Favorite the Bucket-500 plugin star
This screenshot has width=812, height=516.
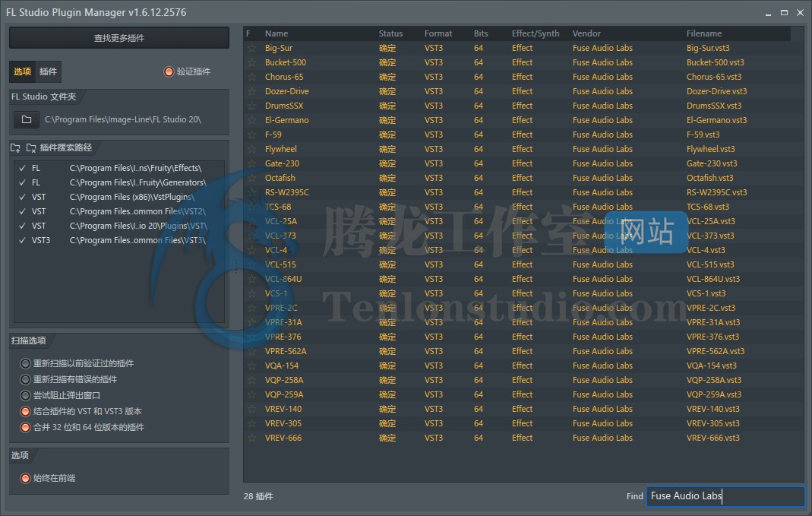point(251,62)
